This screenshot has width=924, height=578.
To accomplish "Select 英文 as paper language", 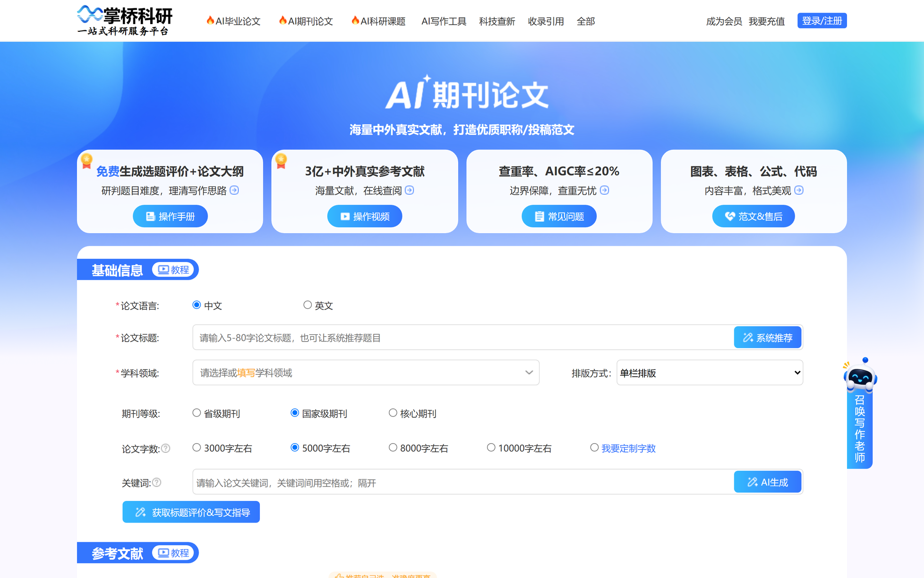I will point(308,305).
